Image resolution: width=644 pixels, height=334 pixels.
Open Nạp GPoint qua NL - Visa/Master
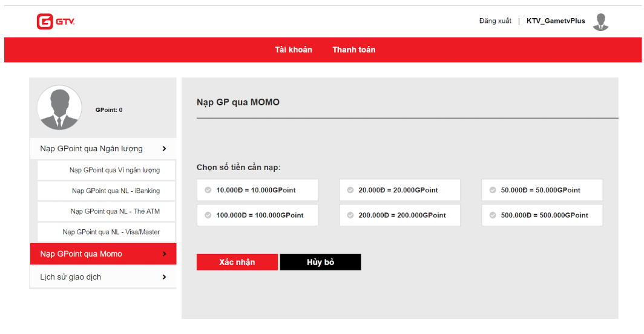tap(107, 232)
